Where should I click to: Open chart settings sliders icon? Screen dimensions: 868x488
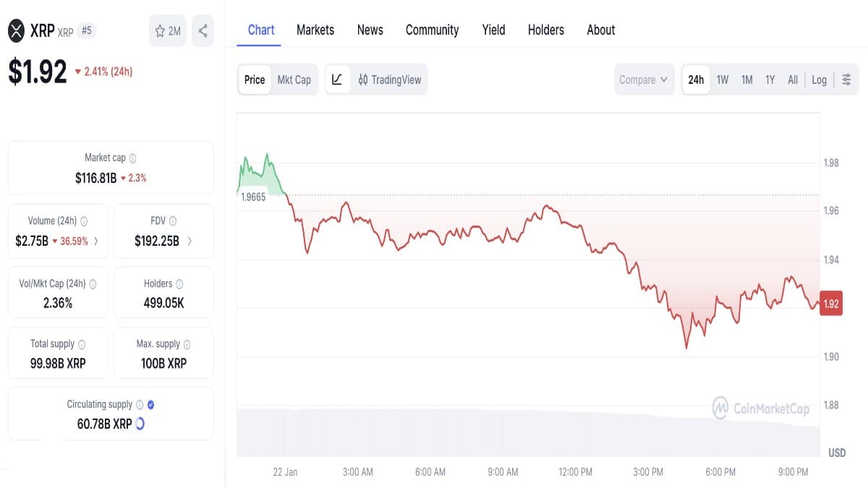click(846, 80)
